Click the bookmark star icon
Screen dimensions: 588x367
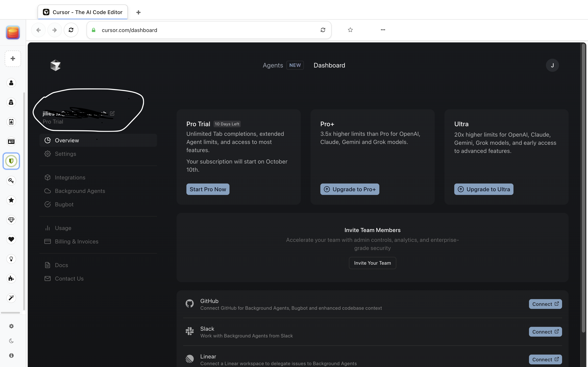click(350, 30)
